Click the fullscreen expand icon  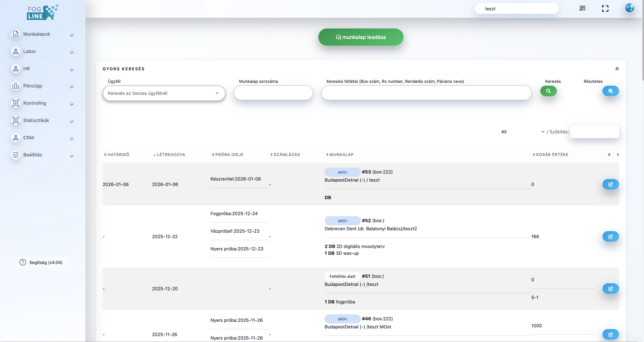tap(605, 8)
